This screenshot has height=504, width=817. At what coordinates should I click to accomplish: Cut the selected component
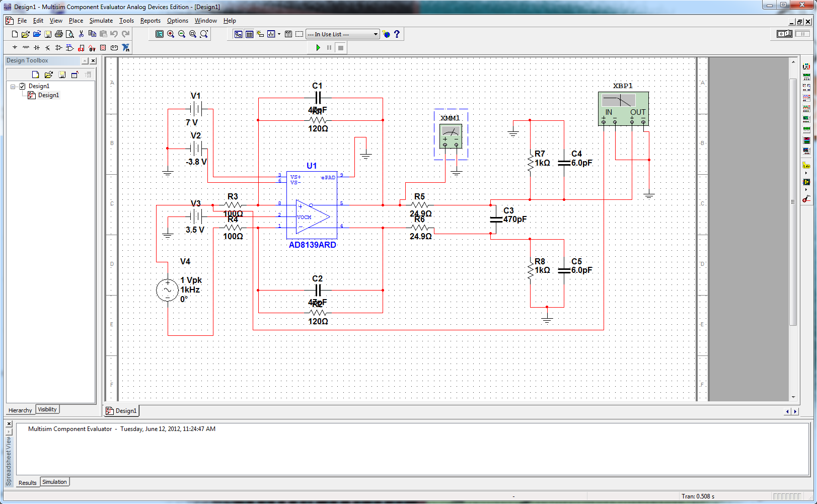coord(81,34)
